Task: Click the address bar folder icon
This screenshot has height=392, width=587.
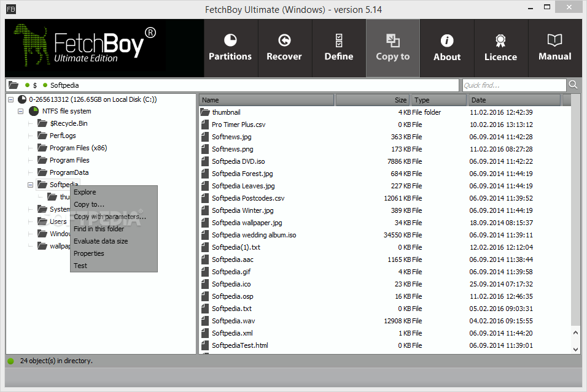Action: 14,85
